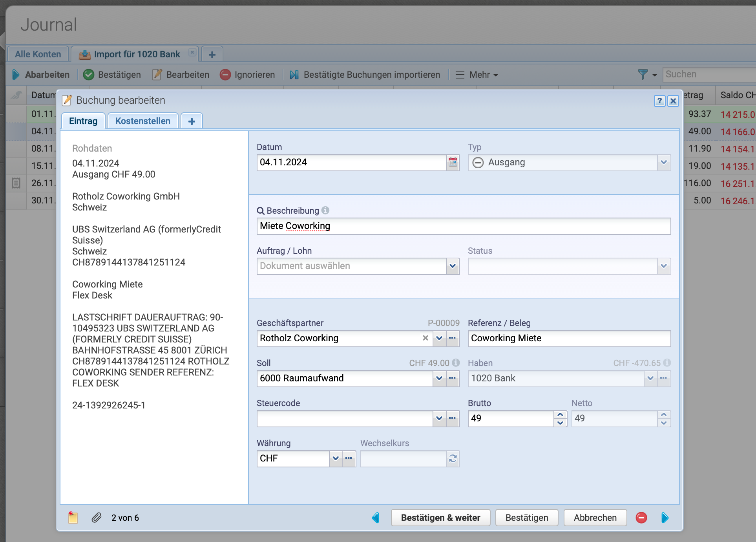This screenshot has width=756, height=542.
Task: Click the Abbrechen button
Action: [x=595, y=518]
